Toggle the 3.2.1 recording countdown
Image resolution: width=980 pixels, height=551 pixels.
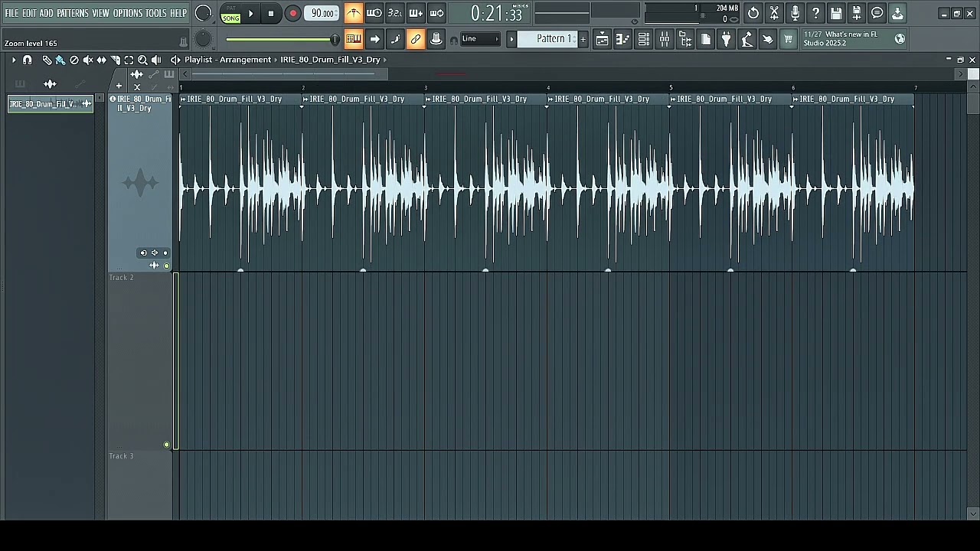[x=394, y=13]
